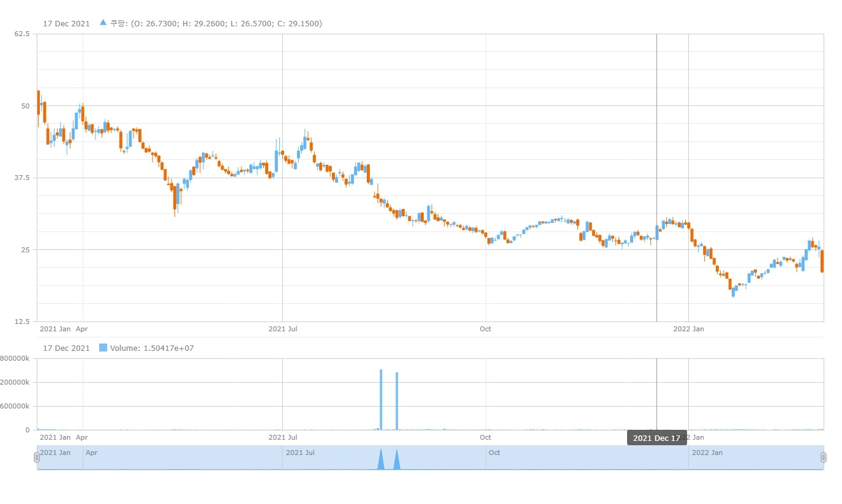Viewport: 842px width, 504px height.
Task: Grab the right scroller range handle
Action: 823,457
